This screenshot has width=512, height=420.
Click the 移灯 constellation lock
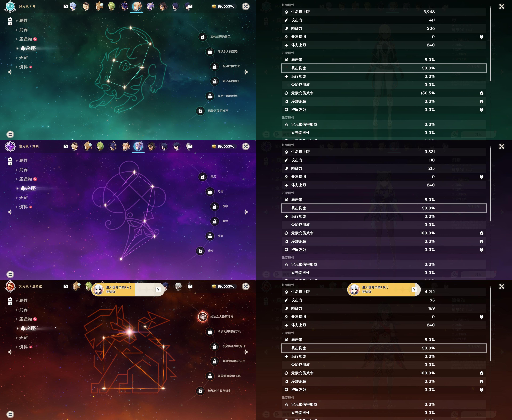click(210, 236)
